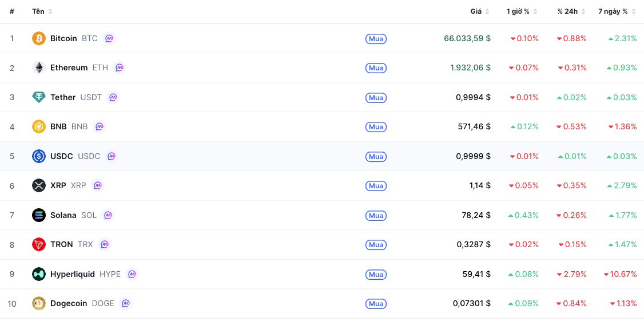Screen dimensions: 644x321
Task: Click the Mua button in Hyperliquid row
Action: [376, 274]
